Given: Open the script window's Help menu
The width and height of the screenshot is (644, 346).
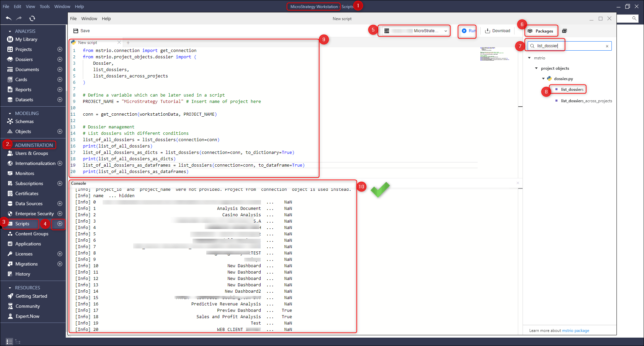Looking at the screenshot, I should pyautogui.click(x=106, y=19).
